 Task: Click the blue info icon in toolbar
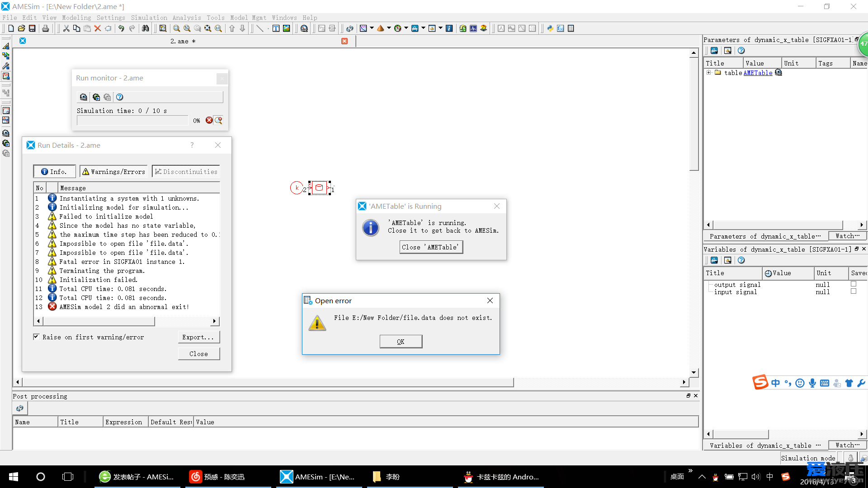[449, 28]
